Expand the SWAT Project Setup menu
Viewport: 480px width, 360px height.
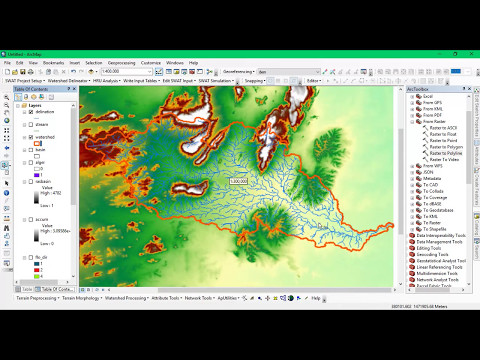click(x=25, y=81)
